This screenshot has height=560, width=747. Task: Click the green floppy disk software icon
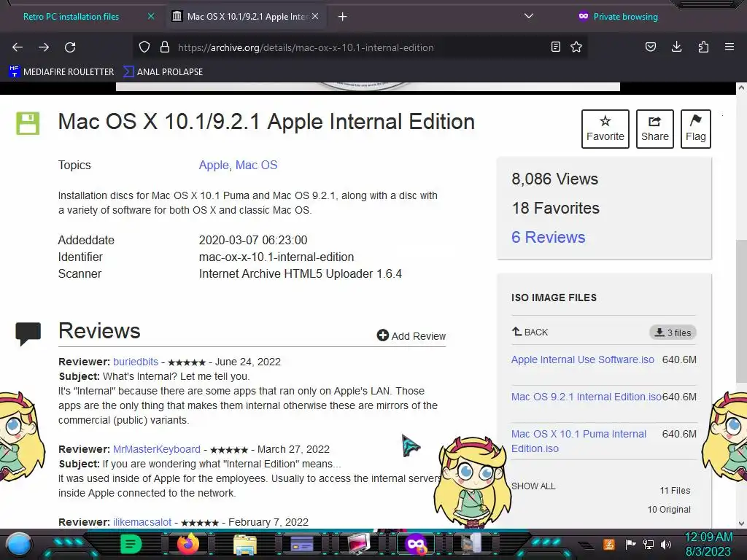pos(28,123)
